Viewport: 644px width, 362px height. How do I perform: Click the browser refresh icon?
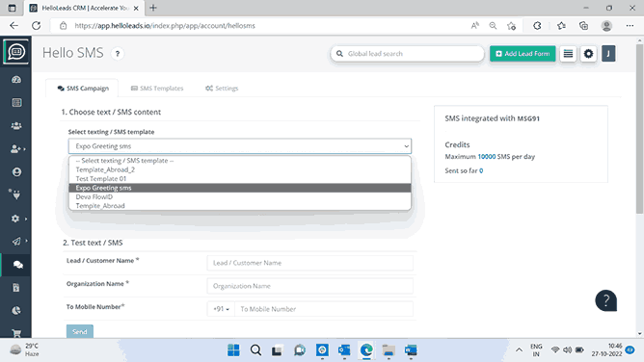tap(36, 25)
